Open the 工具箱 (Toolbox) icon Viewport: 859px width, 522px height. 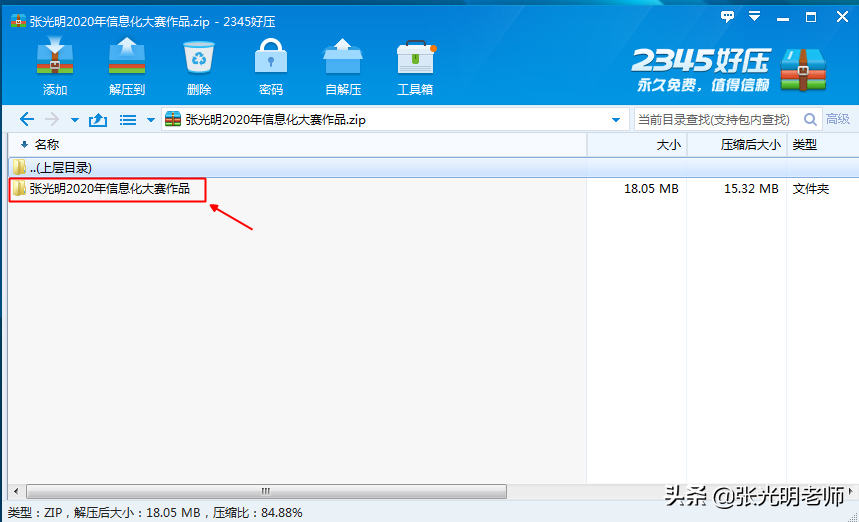tap(415, 57)
